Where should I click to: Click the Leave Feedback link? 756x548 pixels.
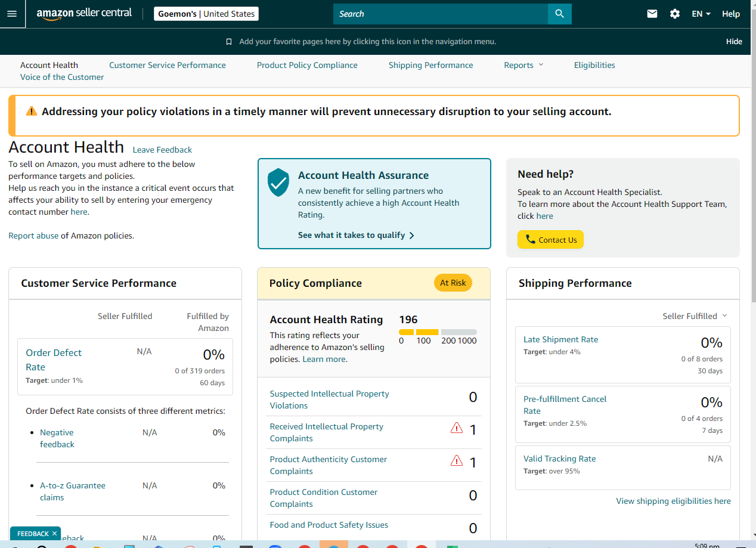coord(162,150)
